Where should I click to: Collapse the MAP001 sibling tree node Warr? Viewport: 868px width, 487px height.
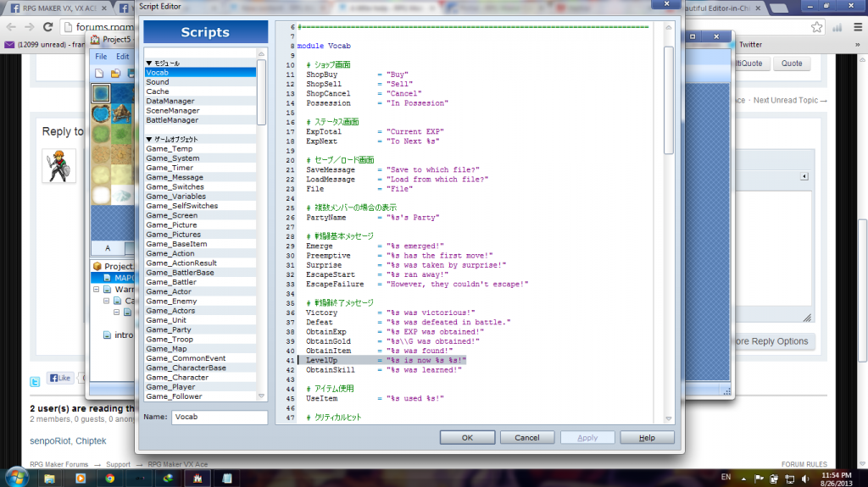coord(95,289)
